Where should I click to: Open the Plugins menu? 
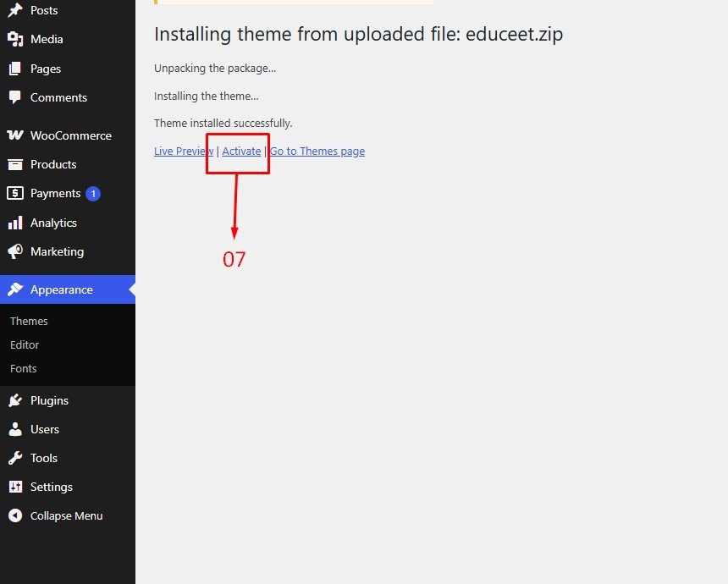pos(68,400)
